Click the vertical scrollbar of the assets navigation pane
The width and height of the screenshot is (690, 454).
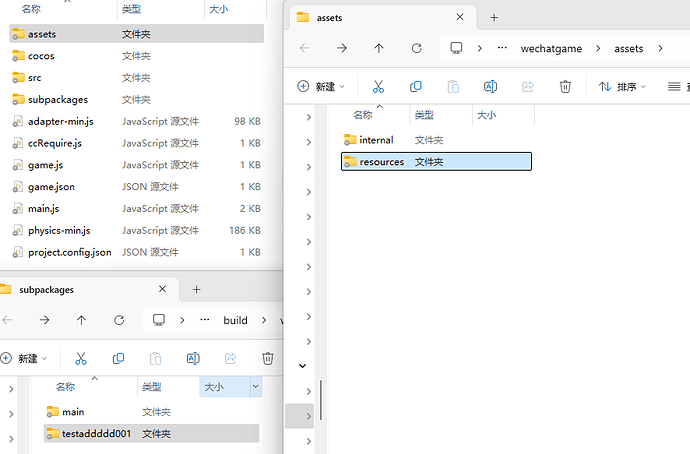[321, 400]
